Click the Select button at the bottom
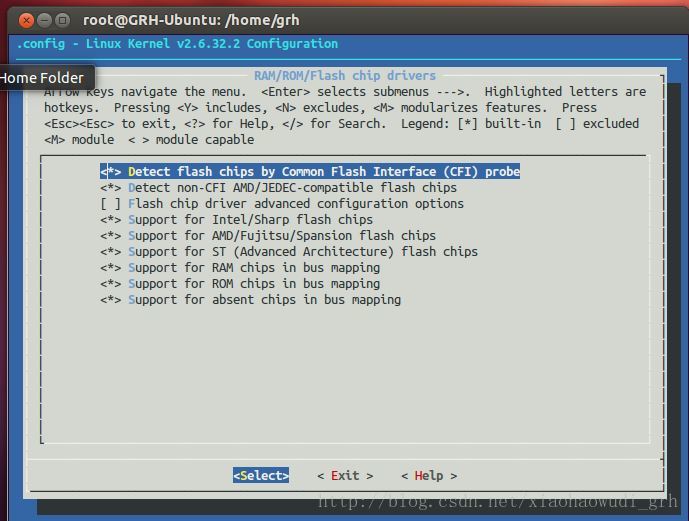 pyautogui.click(x=261, y=475)
